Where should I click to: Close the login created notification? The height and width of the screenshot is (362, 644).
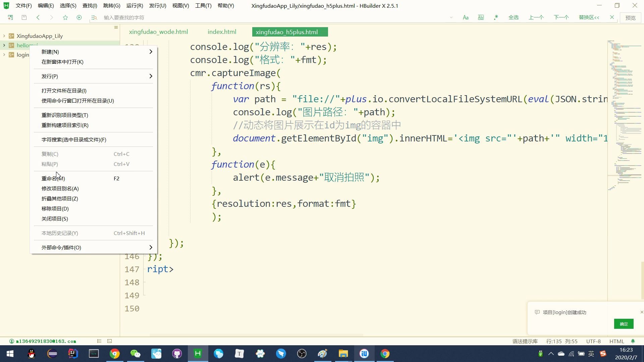point(642,312)
